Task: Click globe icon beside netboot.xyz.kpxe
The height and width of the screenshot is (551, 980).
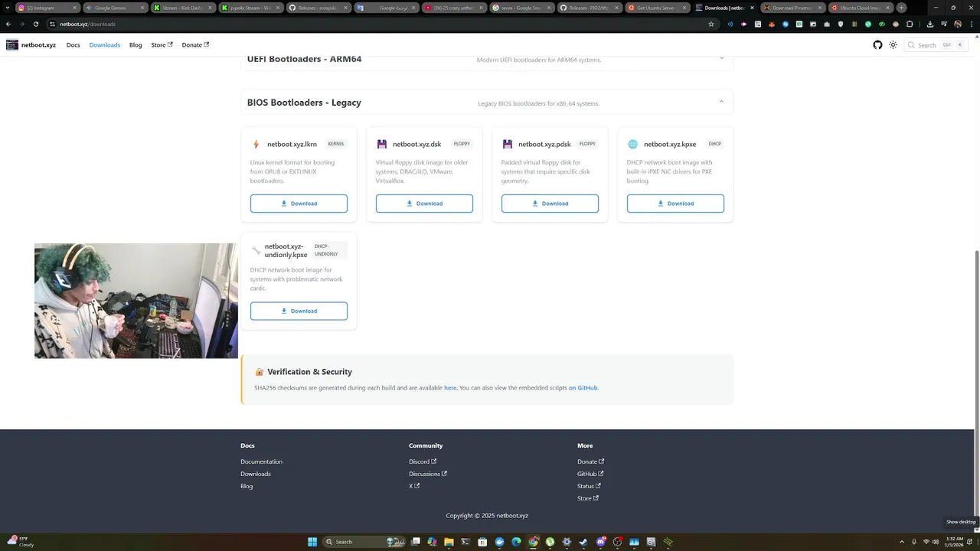Action: (632, 144)
